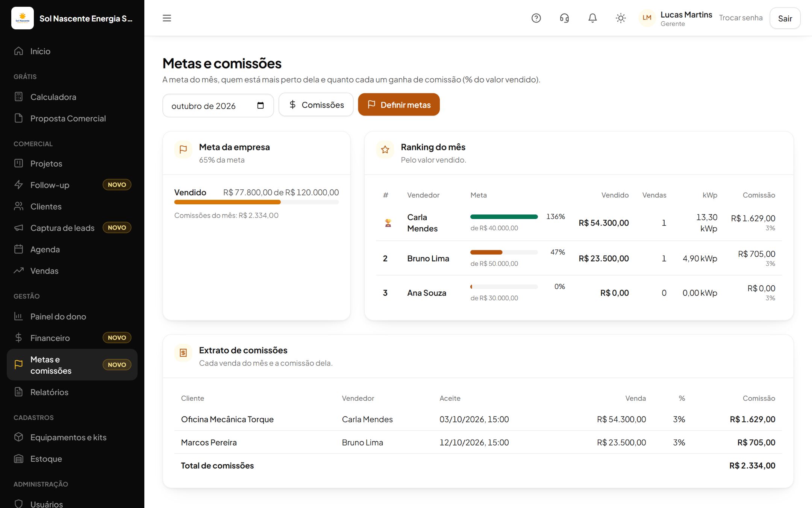
Task: Select Oficina Mecânica Torque client cell
Action: click(227, 419)
